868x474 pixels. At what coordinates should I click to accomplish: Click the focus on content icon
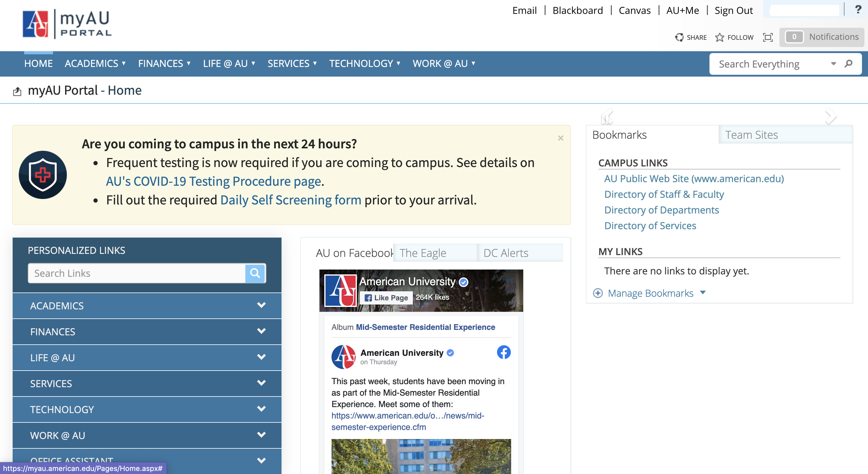[768, 37]
